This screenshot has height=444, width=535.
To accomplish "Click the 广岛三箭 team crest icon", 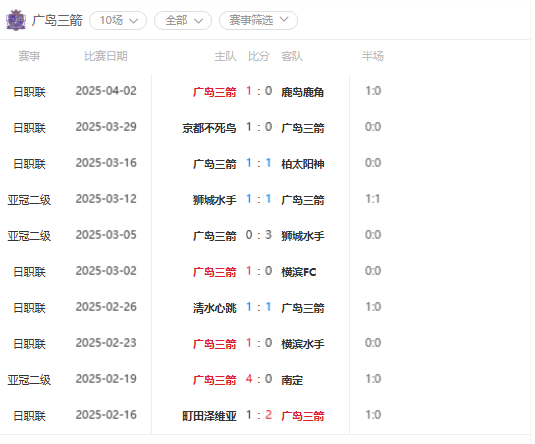I will (16, 20).
